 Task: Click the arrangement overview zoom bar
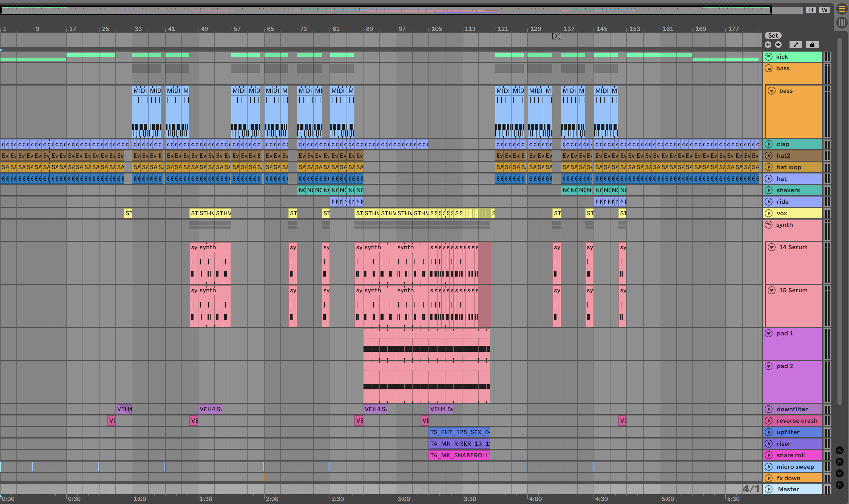click(x=386, y=10)
